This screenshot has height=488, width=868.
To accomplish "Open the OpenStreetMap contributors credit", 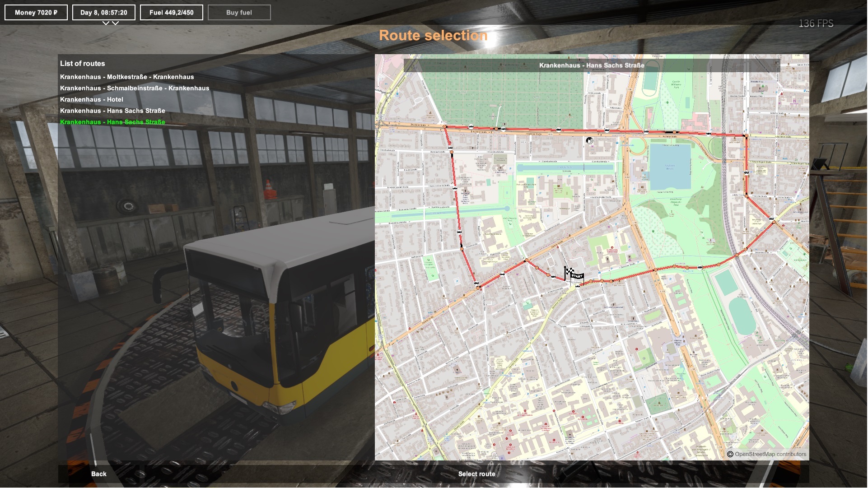I will pos(767,455).
